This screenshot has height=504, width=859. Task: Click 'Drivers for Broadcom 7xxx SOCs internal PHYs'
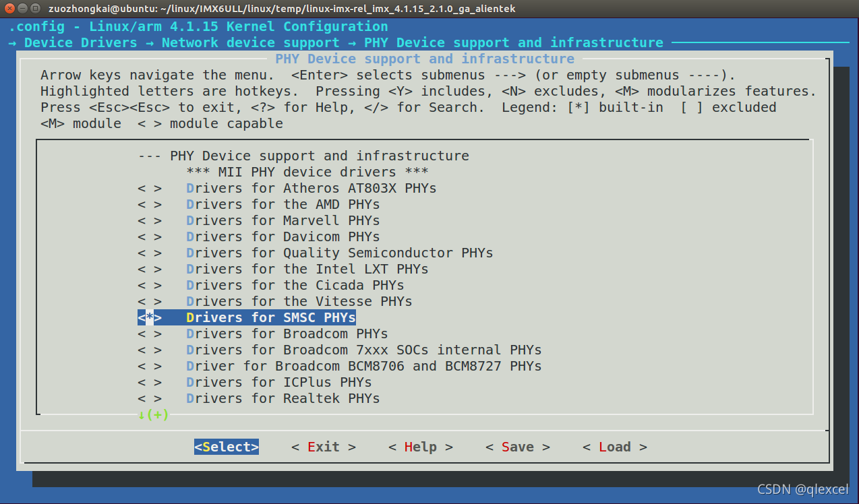364,350
